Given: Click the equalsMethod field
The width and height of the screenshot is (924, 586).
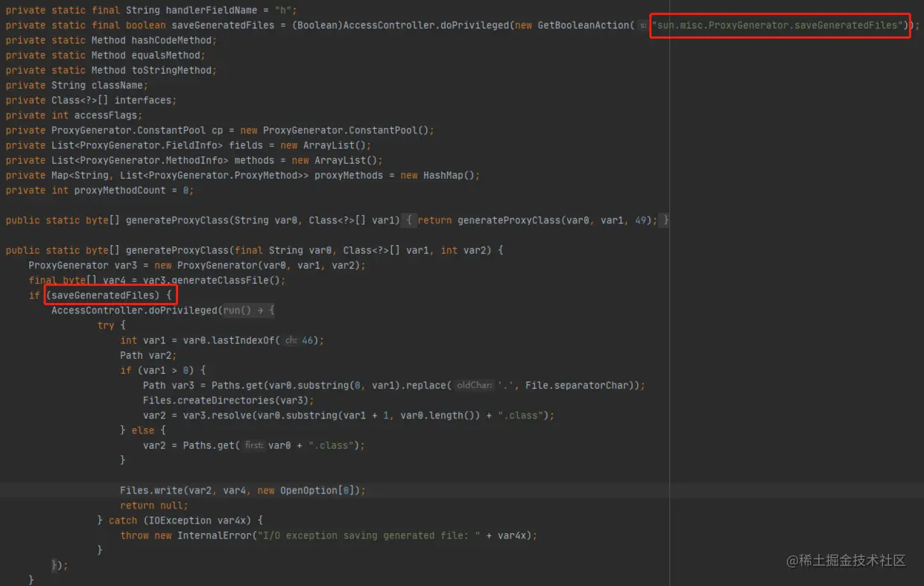Looking at the screenshot, I should pos(165,55).
